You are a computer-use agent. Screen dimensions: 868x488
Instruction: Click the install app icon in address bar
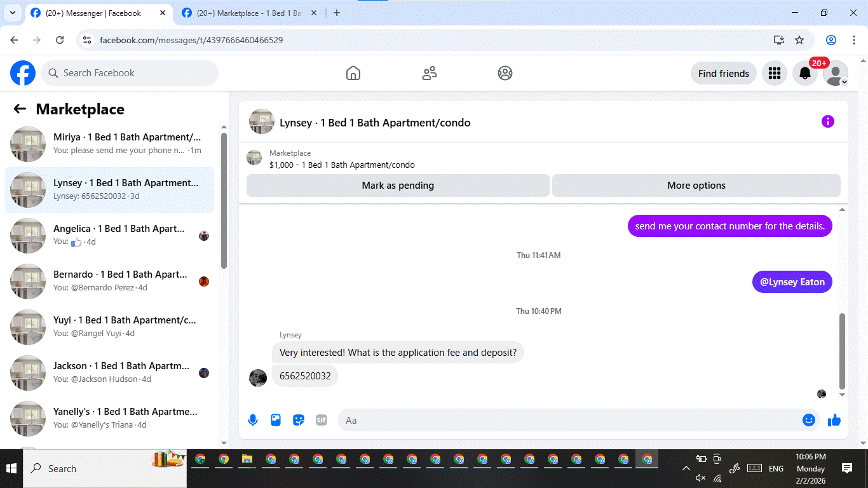[779, 40]
